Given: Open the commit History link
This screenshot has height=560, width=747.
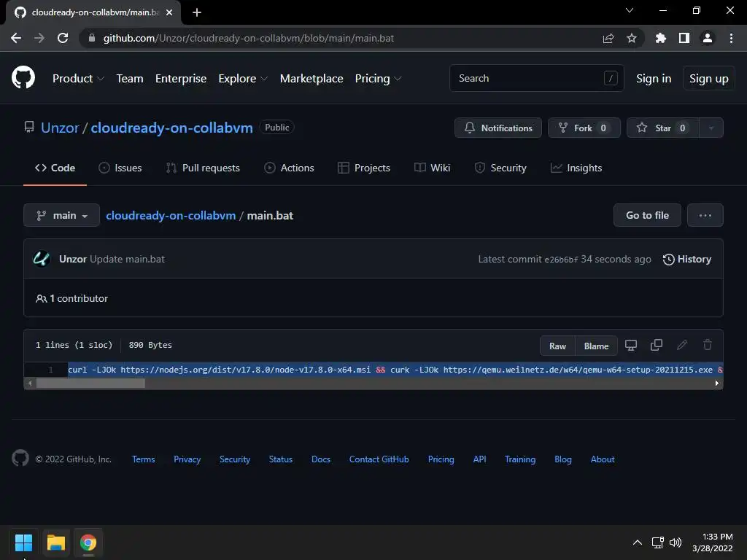Looking at the screenshot, I should click(687, 259).
